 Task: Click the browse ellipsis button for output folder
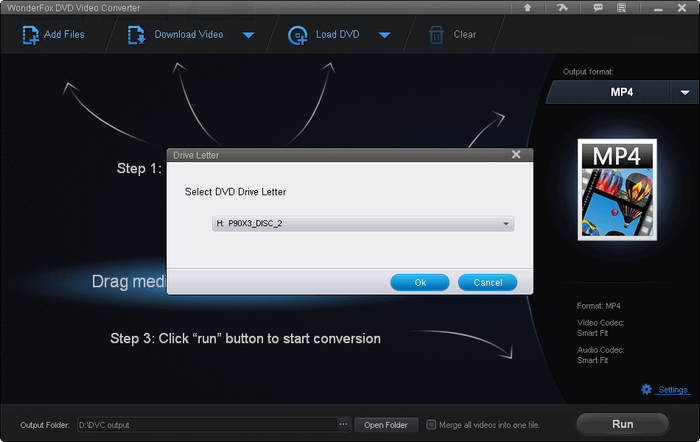[343, 425]
